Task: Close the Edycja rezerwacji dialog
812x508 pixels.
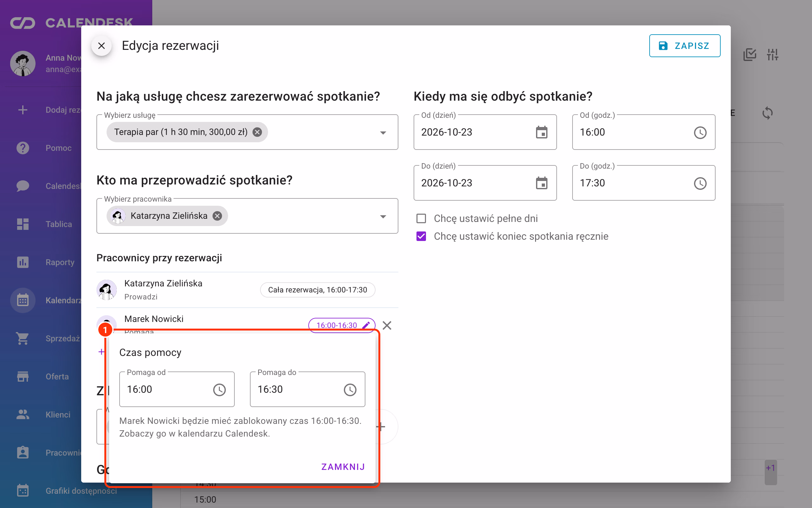Action: (101, 46)
